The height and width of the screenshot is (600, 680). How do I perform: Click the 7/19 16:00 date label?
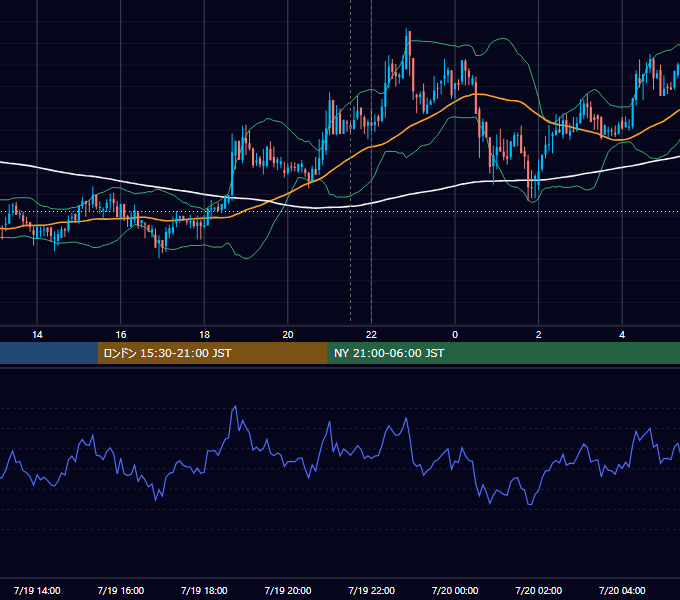(121, 590)
